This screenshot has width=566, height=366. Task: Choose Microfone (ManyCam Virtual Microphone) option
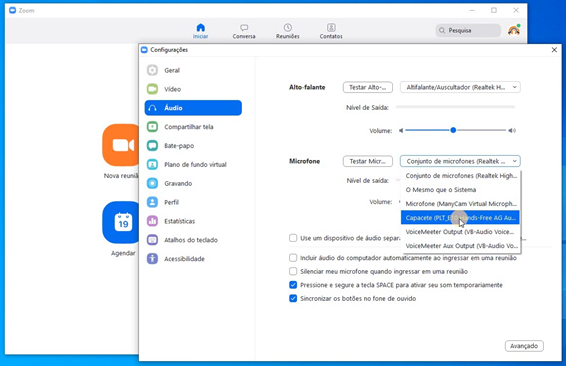(460, 204)
